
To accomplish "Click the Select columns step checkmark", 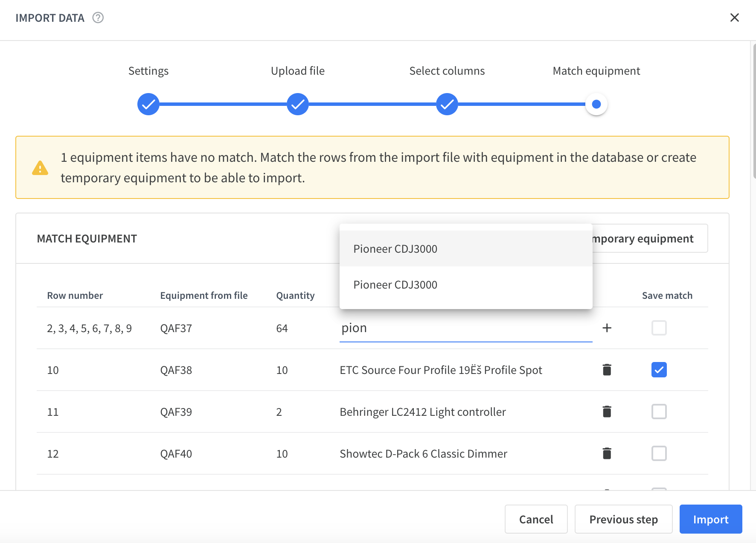I will [447, 104].
